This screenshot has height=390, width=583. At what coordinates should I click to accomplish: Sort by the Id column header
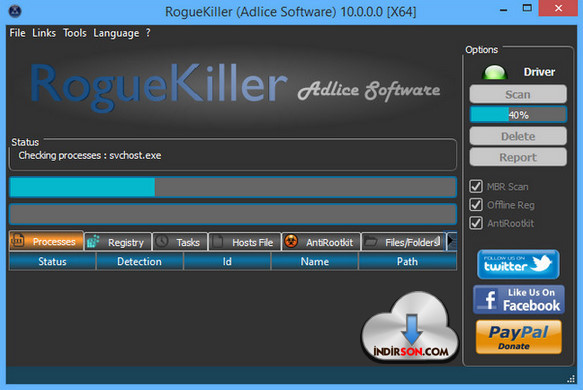pos(227,261)
